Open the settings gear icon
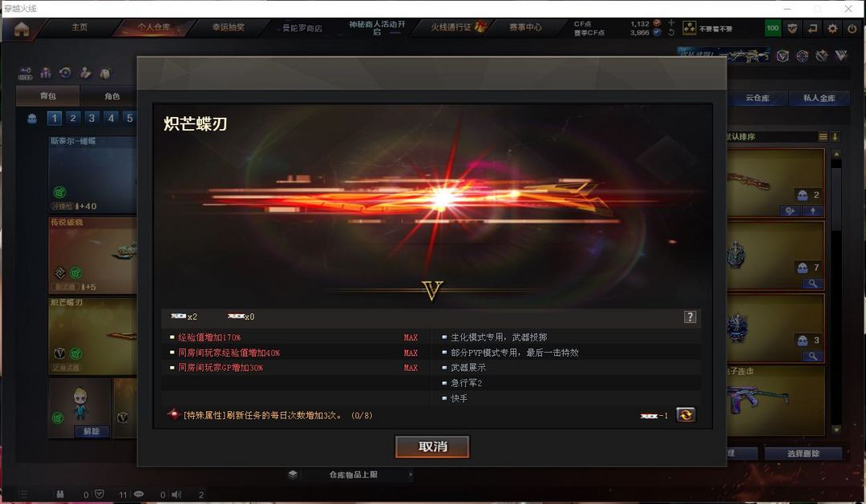Screen dimensions: 866x504 (832, 28)
